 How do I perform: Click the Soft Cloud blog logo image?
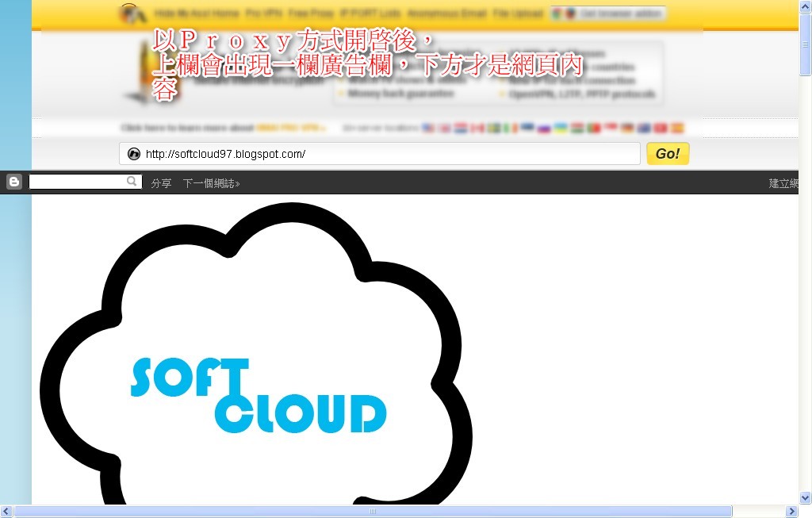(256, 354)
